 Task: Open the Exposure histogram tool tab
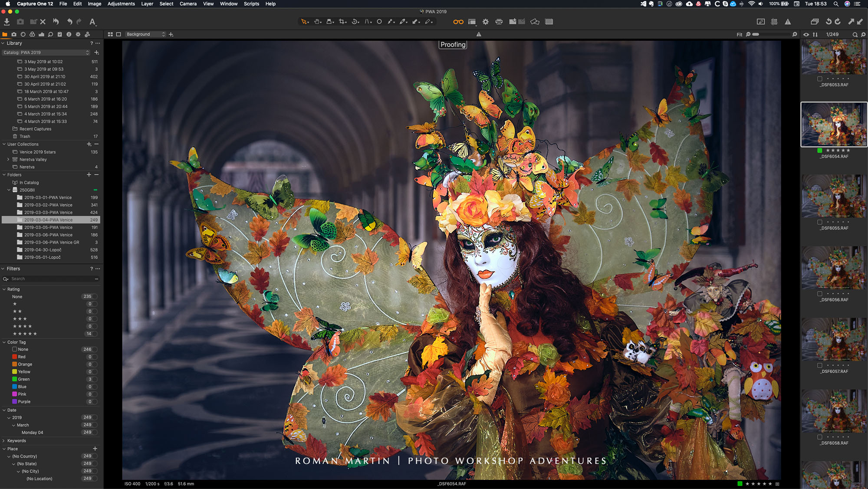(x=41, y=34)
